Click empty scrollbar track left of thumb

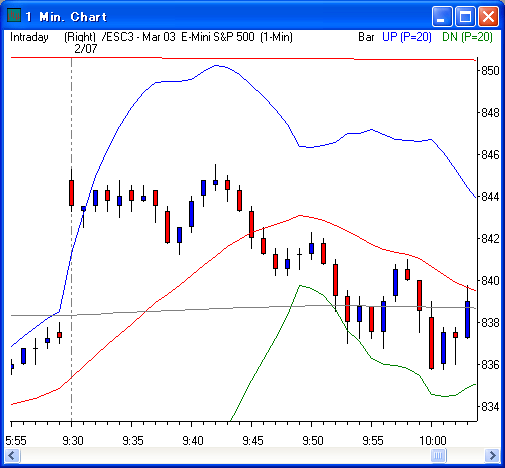(x=225, y=455)
